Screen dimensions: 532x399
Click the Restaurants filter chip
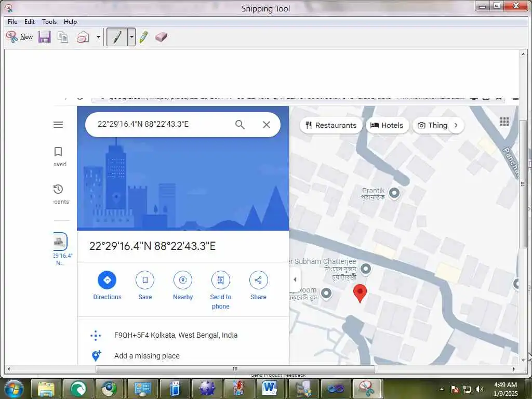pos(331,125)
